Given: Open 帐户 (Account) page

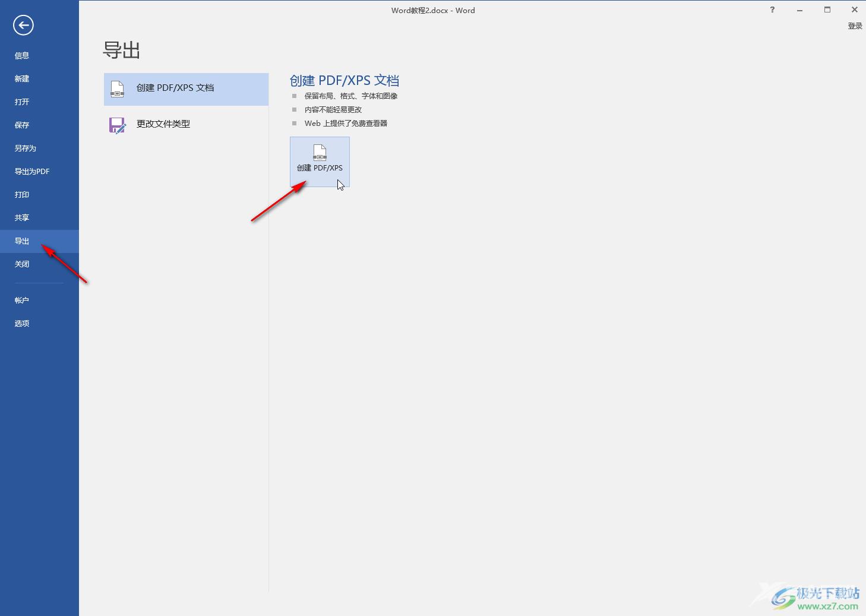Looking at the screenshot, I should pos(39,300).
